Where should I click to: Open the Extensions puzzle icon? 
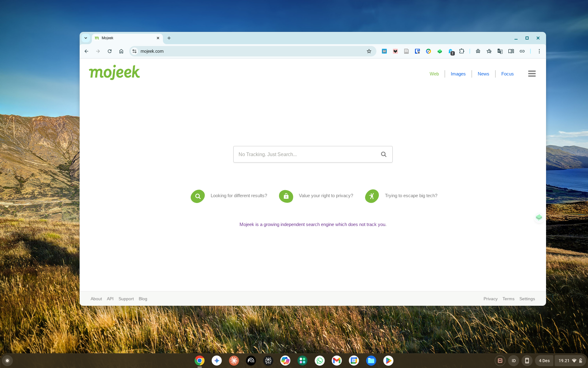click(462, 51)
